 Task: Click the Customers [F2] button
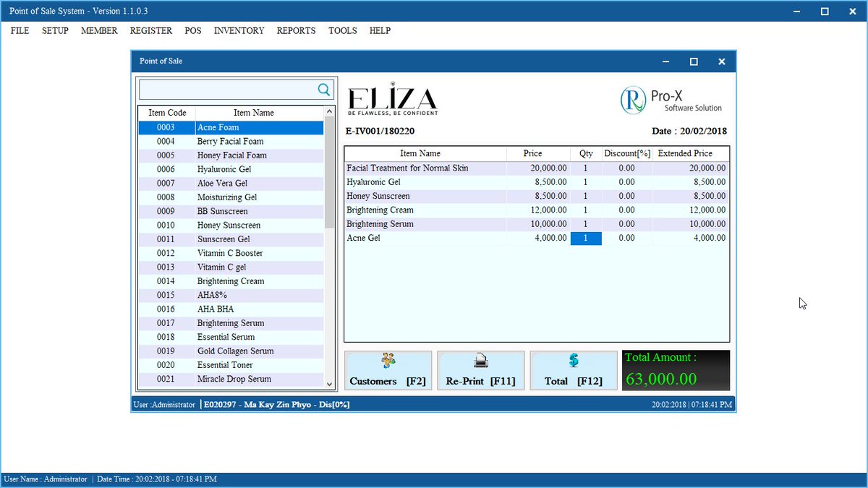pos(388,371)
